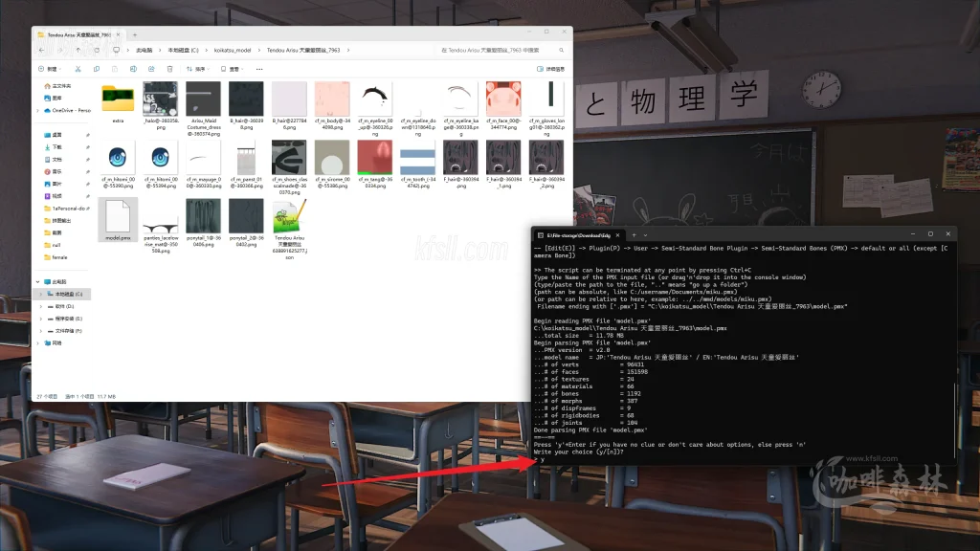Viewport: 980px width, 551px height.
Task: Select the model.pmx file icon
Action: [118, 216]
